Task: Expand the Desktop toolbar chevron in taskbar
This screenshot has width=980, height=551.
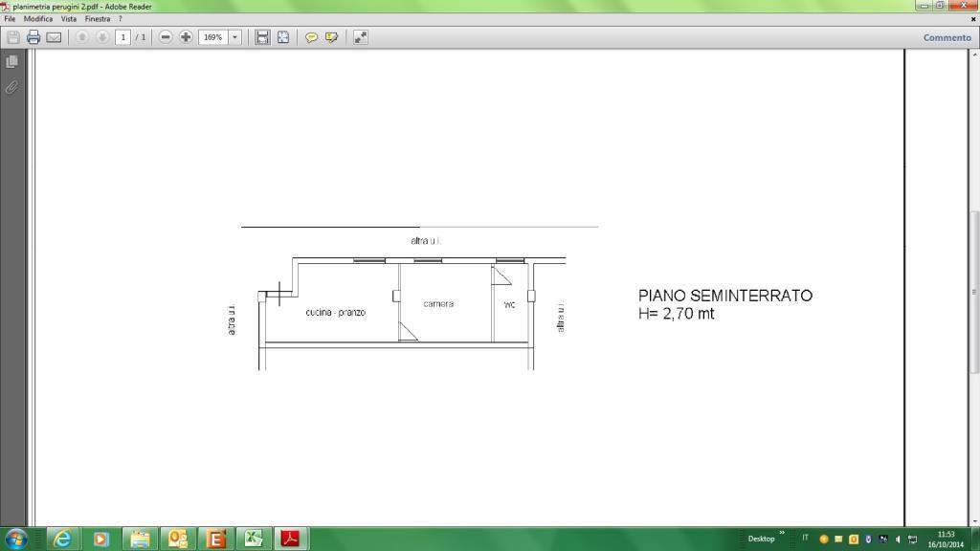Action: click(x=782, y=534)
